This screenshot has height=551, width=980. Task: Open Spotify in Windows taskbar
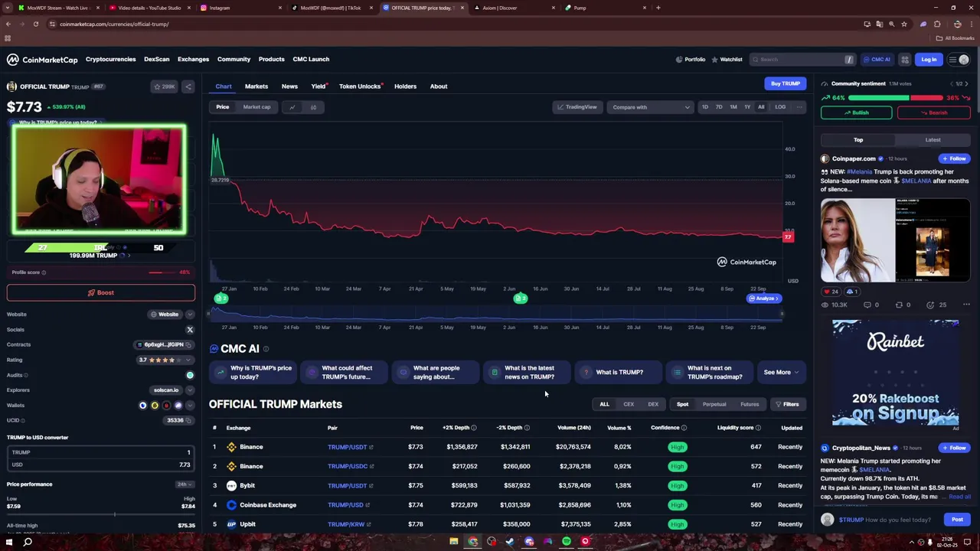pos(567,542)
